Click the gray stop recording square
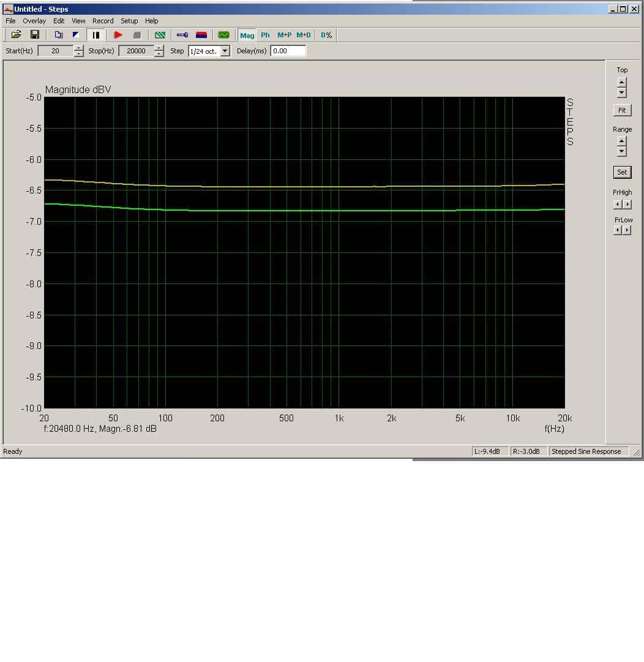Viewport: 644px width, 662px height. pyautogui.click(x=137, y=35)
